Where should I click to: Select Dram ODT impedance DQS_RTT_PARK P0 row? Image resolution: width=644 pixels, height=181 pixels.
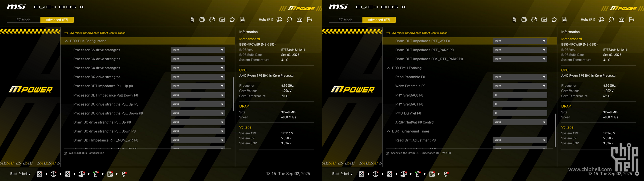pyautogui.click(x=470, y=59)
